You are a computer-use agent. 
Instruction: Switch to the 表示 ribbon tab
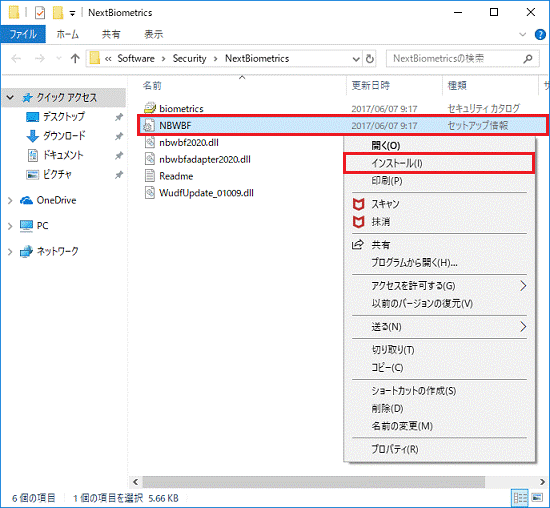pyautogui.click(x=154, y=34)
